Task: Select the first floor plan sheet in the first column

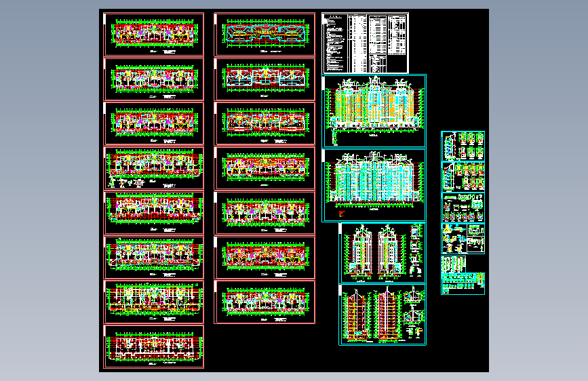Action: pos(154,35)
